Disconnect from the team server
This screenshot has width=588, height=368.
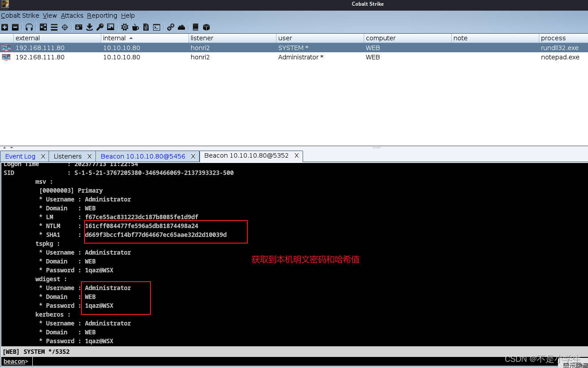point(15,27)
